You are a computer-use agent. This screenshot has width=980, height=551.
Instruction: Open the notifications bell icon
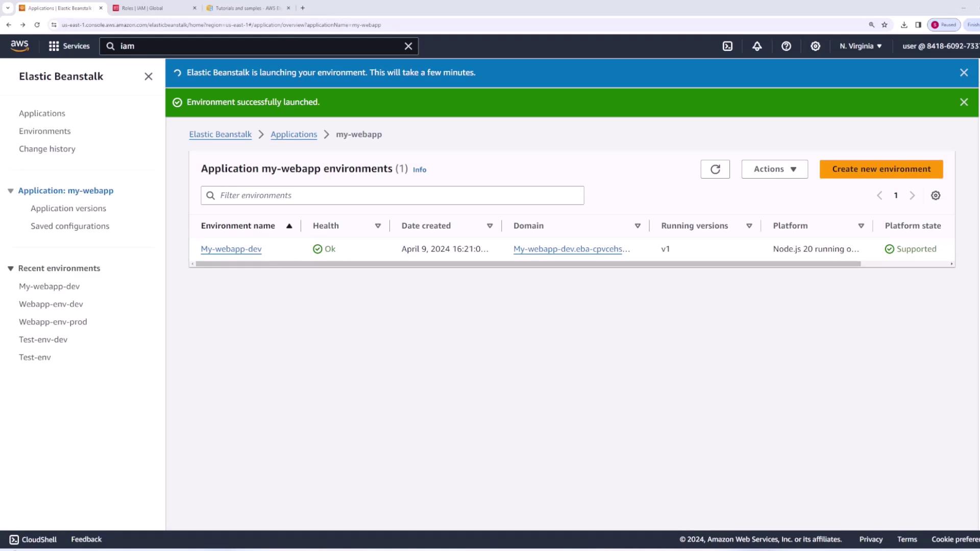[x=757, y=46]
